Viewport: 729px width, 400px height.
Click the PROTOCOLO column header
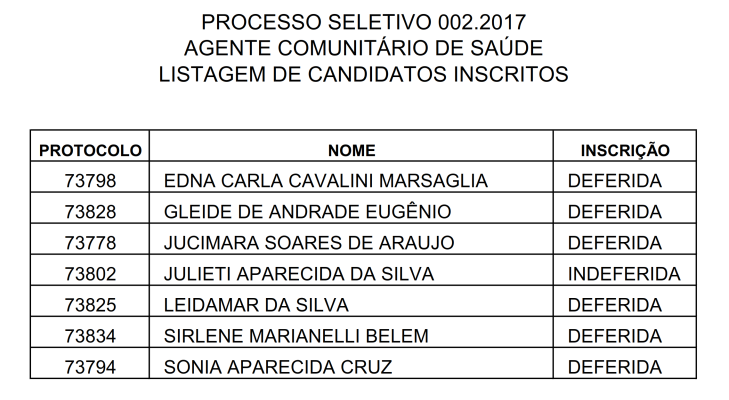tap(90, 151)
